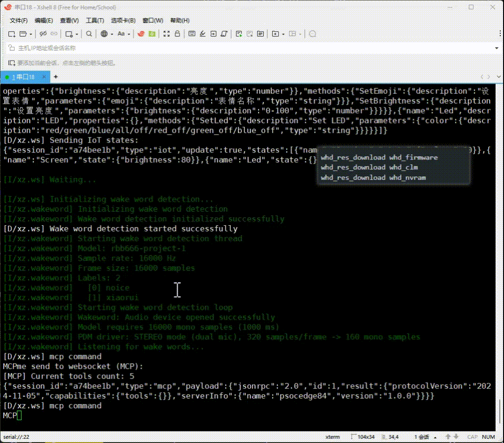Open the 工具(T) menu
The image size is (504, 443).
(x=94, y=21)
